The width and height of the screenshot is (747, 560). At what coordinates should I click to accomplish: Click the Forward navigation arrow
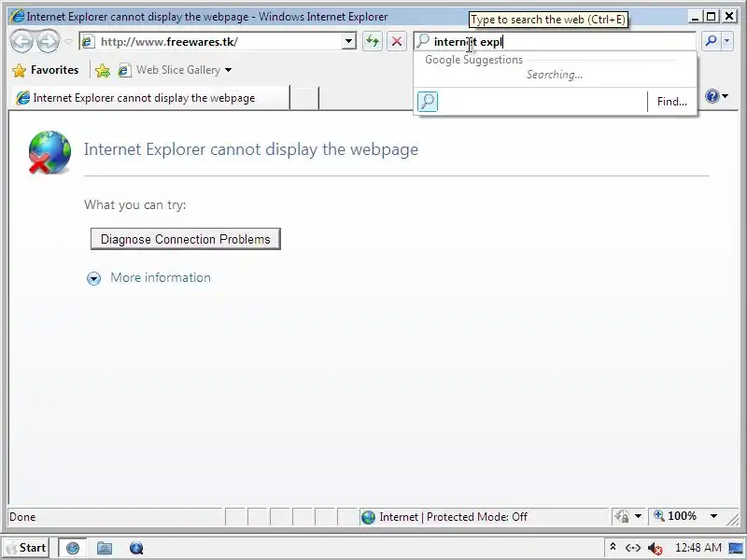[x=48, y=42]
